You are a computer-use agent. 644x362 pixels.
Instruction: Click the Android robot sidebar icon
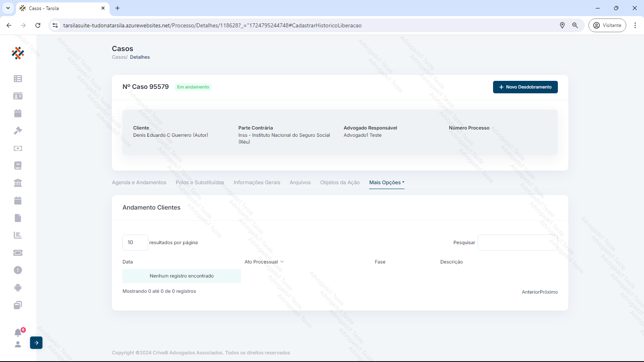[18, 288]
